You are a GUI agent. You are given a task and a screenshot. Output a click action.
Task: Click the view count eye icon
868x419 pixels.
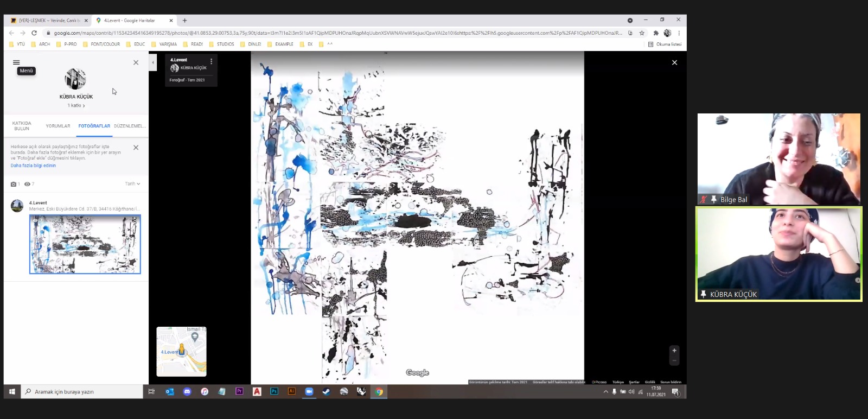pos(27,184)
